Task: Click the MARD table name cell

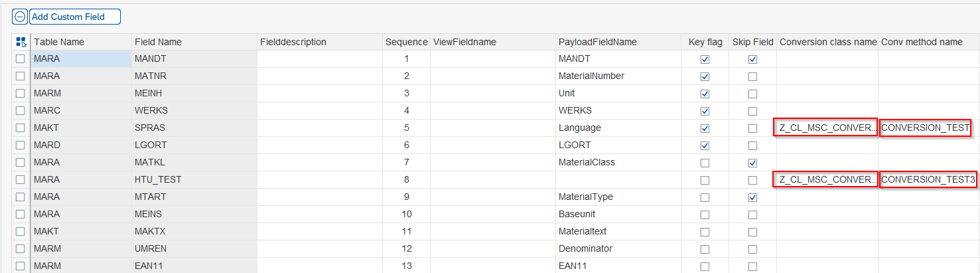Action: [x=81, y=145]
